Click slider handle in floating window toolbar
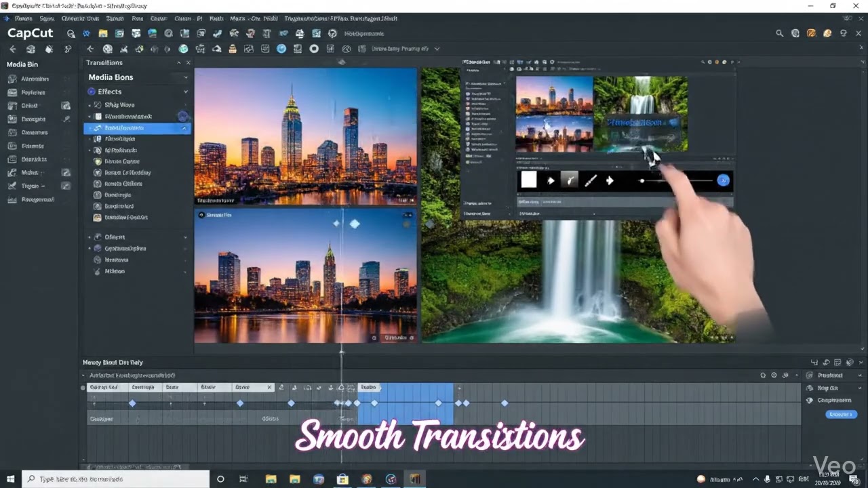868x488 pixels. pyautogui.click(x=642, y=181)
